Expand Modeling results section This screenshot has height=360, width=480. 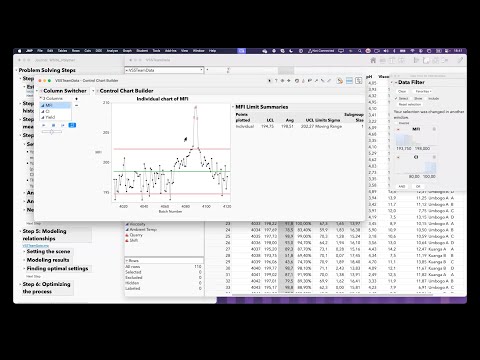pos(24,260)
